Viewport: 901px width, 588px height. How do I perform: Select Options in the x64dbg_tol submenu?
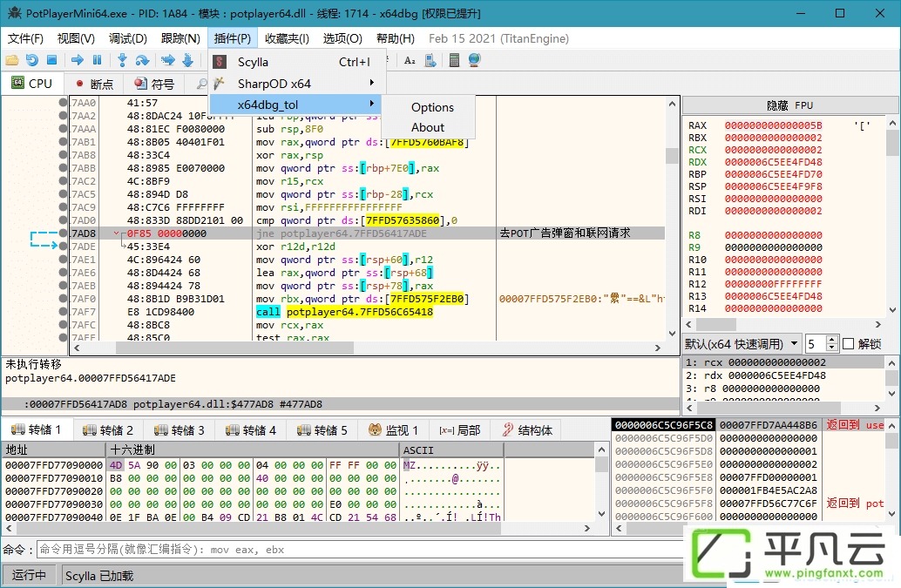[x=432, y=107]
